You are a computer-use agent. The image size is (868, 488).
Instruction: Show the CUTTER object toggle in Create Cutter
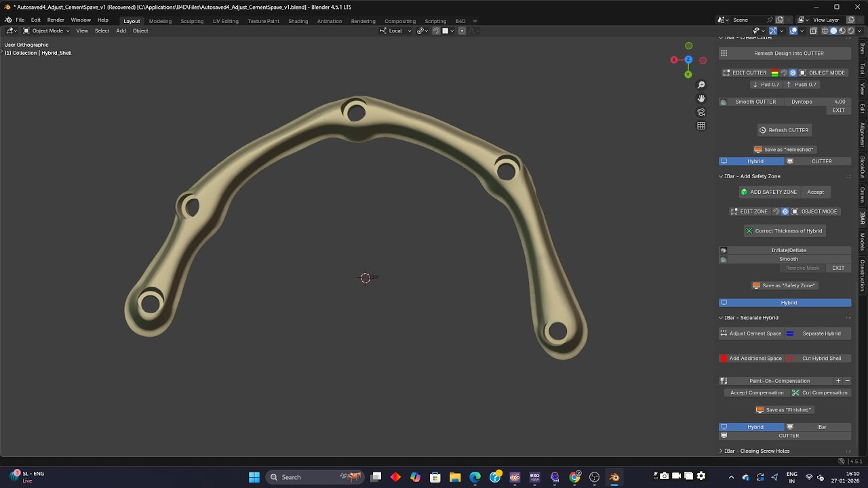click(x=818, y=161)
